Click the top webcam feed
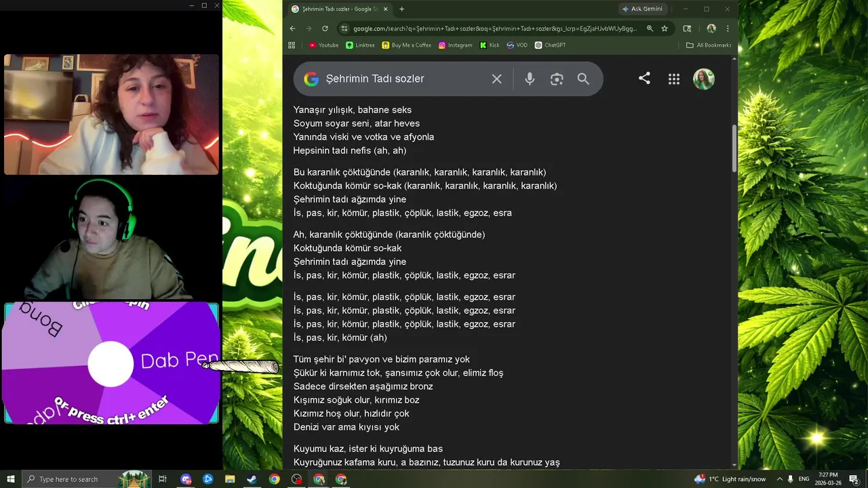The image size is (868, 488). (x=111, y=115)
